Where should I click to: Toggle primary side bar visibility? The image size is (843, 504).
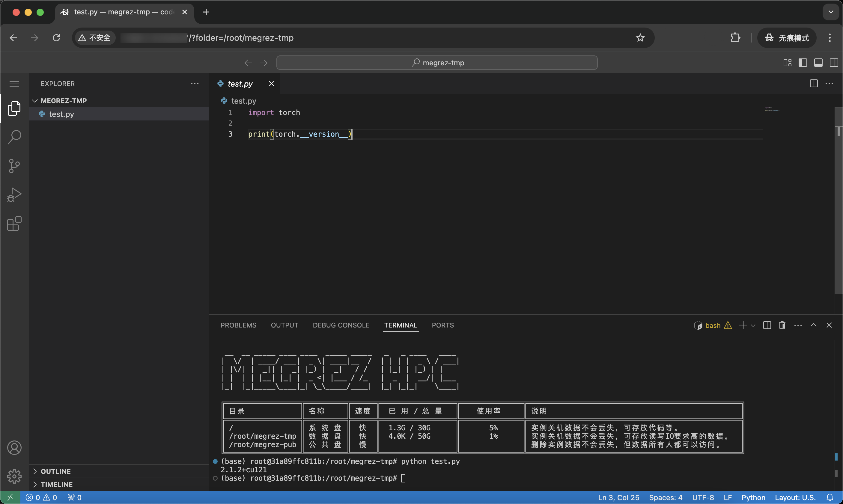click(x=803, y=63)
